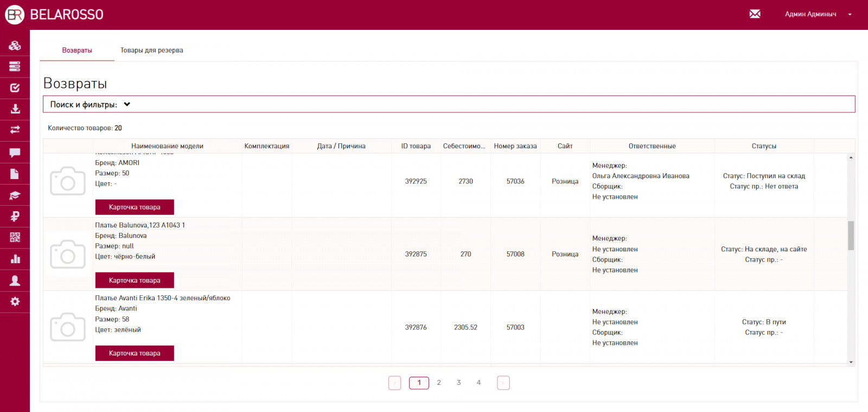Open the chat bubble sidebar section
Image resolution: width=868 pixels, height=412 pixels.
15,153
